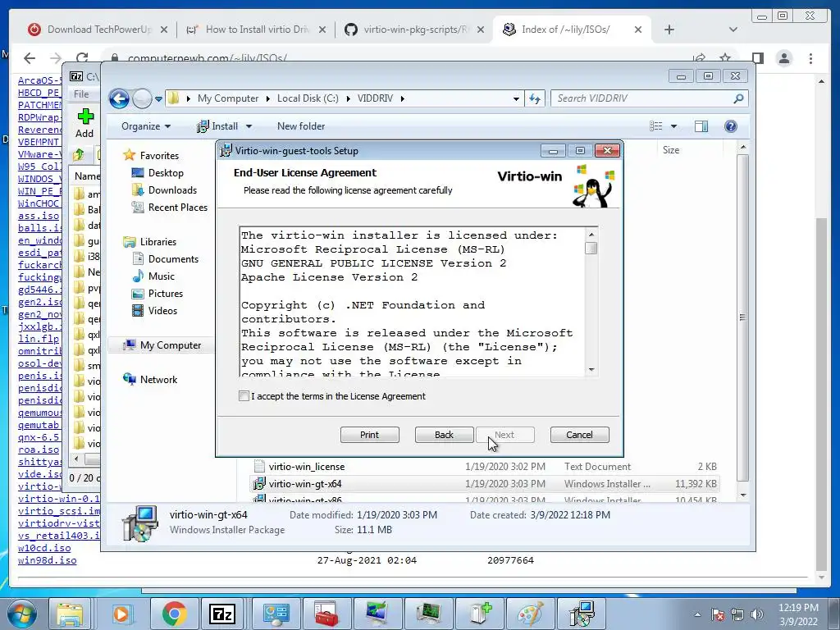
Task: Go Back in the Virtio-win setup dialog
Action: click(x=444, y=435)
